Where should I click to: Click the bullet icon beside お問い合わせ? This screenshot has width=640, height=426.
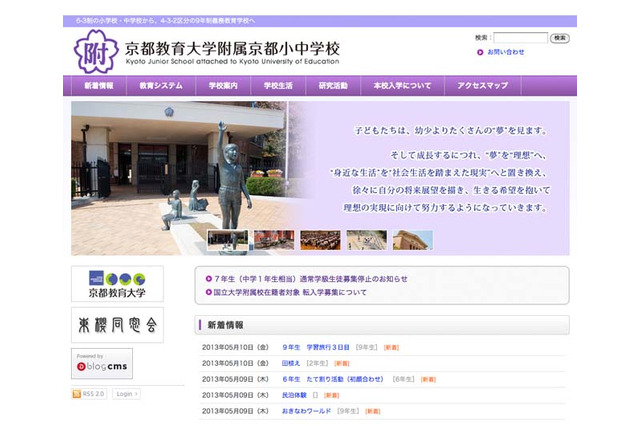click(x=480, y=52)
